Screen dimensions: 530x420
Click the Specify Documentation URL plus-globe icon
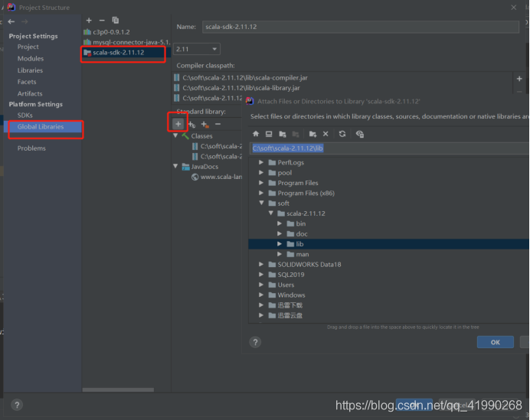(191, 125)
